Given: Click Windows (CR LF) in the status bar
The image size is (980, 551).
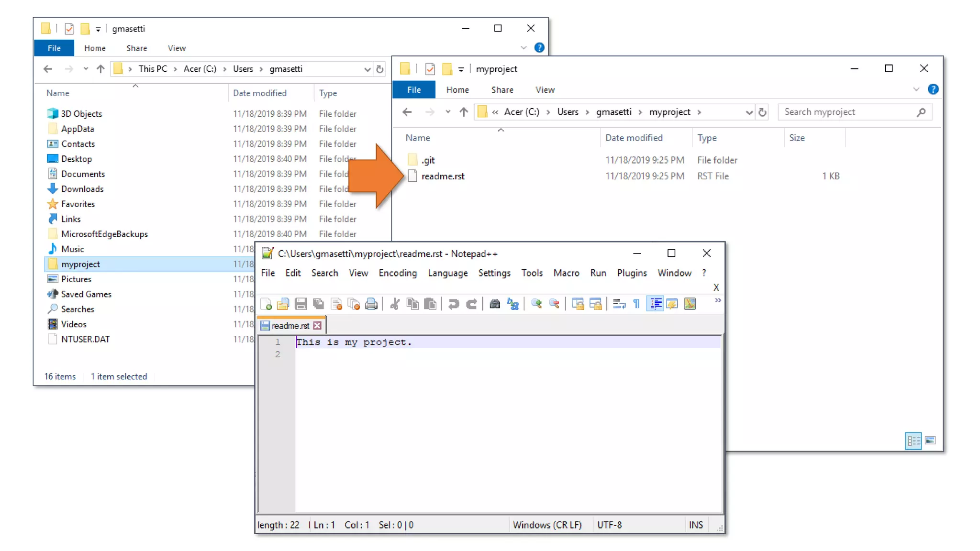Looking at the screenshot, I should (547, 525).
